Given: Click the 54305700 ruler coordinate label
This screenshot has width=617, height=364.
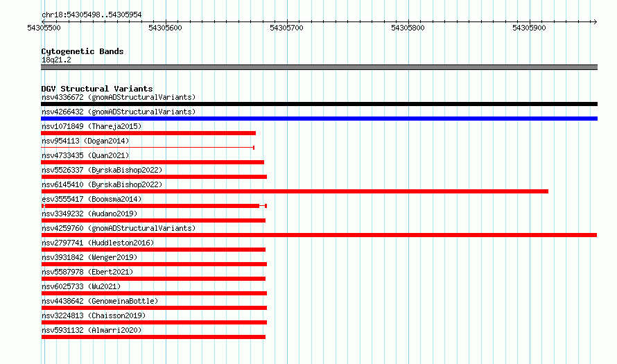Looking at the screenshot, I should pos(286,28).
